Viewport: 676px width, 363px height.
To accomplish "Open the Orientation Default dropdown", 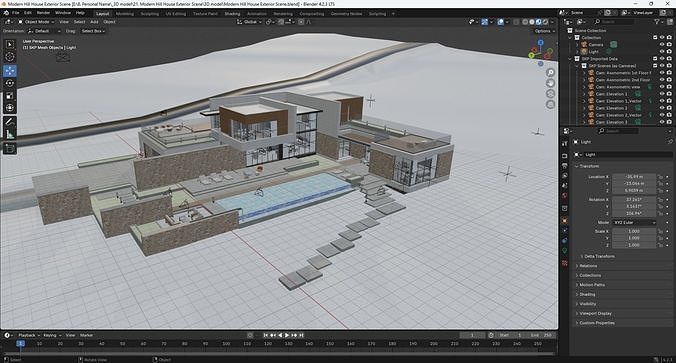I will 44,31.
